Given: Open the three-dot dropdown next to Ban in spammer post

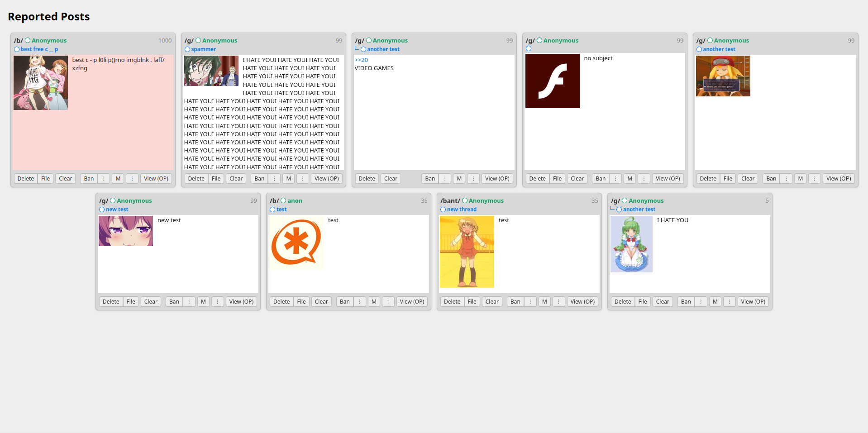Looking at the screenshot, I should pos(274,179).
